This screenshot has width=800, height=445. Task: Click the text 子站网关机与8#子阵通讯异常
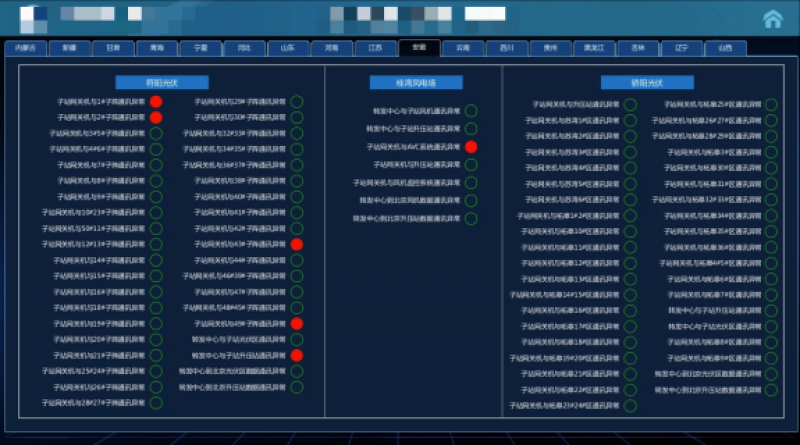click(x=101, y=181)
